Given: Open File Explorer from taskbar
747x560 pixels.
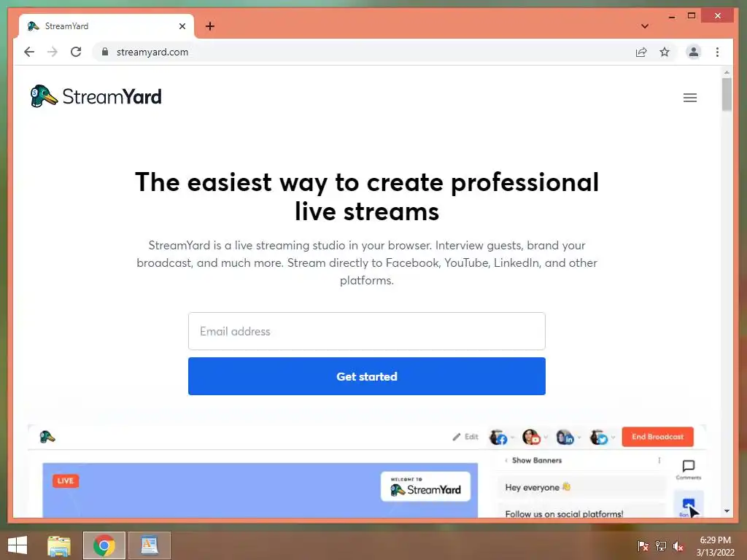Looking at the screenshot, I should (59, 545).
